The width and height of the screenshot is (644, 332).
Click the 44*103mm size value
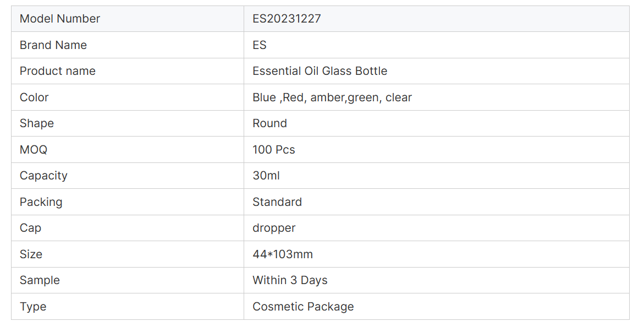click(283, 254)
